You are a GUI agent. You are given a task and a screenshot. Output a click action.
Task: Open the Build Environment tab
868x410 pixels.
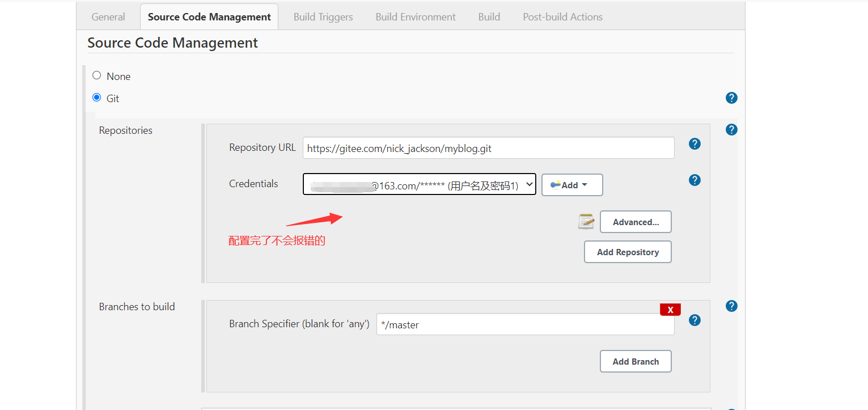pos(416,17)
